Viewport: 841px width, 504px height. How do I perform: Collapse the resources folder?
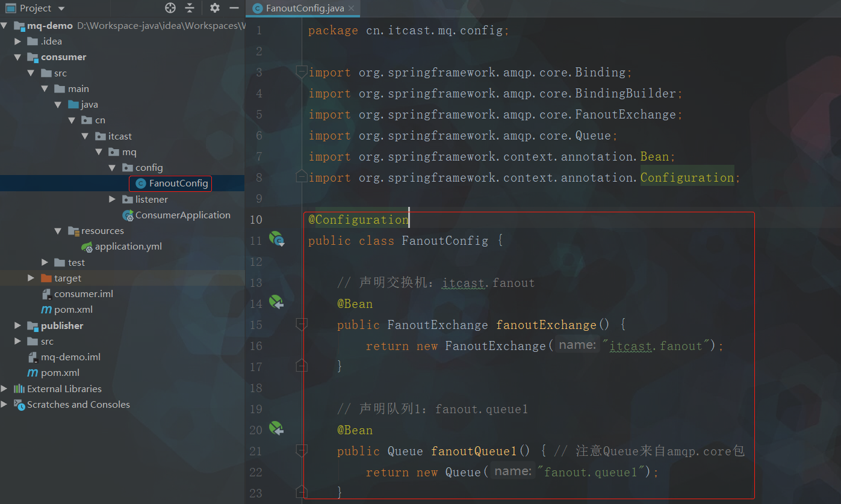tap(58, 231)
